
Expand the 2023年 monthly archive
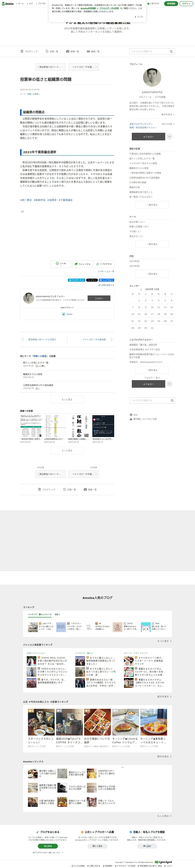click(134, 266)
